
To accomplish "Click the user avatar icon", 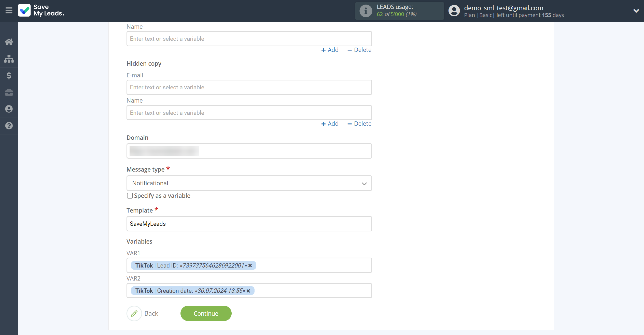I will (454, 11).
